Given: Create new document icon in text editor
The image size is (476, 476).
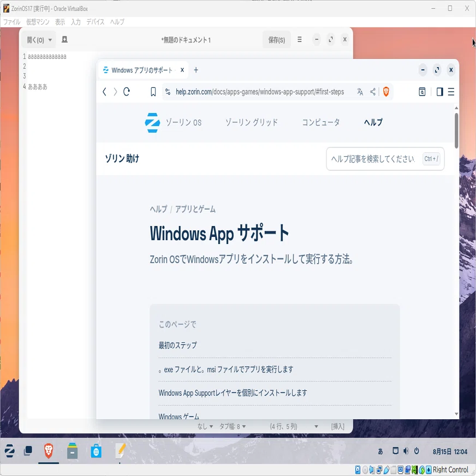Looking at the screenshot, I should pyautogui.click(x=64, y=39).
